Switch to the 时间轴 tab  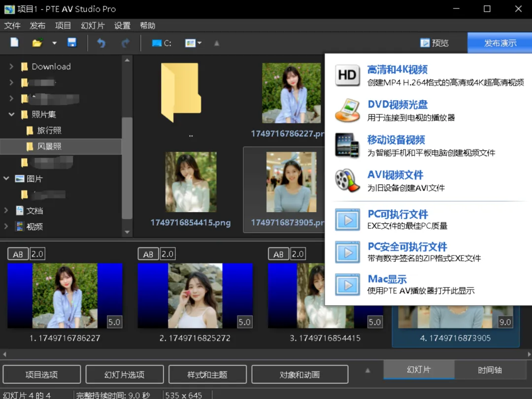490,370
